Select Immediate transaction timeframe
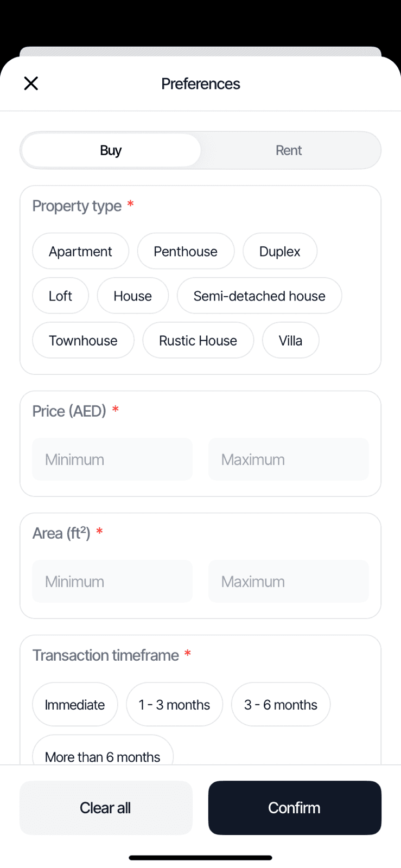The width and height of the screenshot is (401, 868). click(75, 704)
